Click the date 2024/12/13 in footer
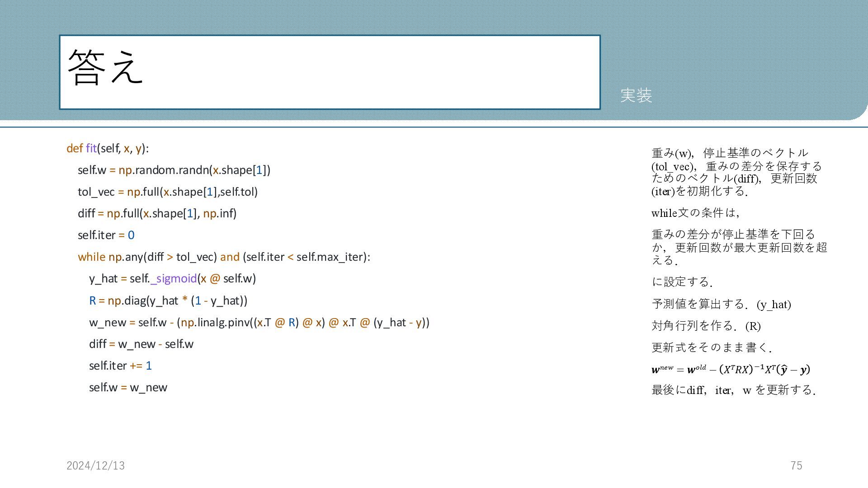Viewport: 868px width, 488px height. click(x=95, y=465)
